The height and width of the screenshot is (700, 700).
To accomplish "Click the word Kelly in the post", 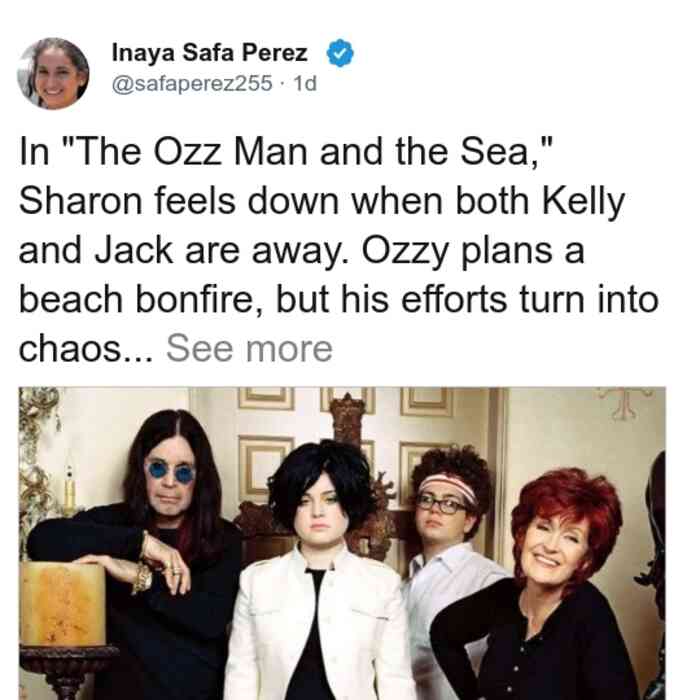I will (583, 203).
